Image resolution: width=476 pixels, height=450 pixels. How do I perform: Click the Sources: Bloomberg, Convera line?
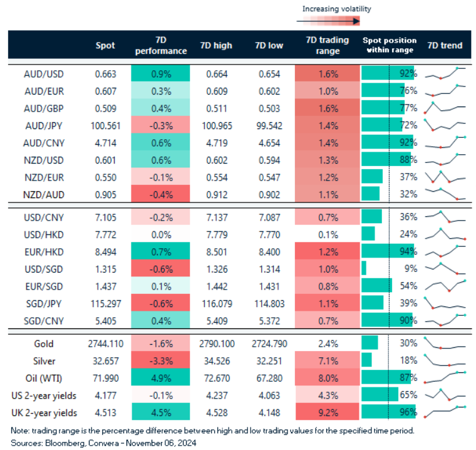(103, 443)
